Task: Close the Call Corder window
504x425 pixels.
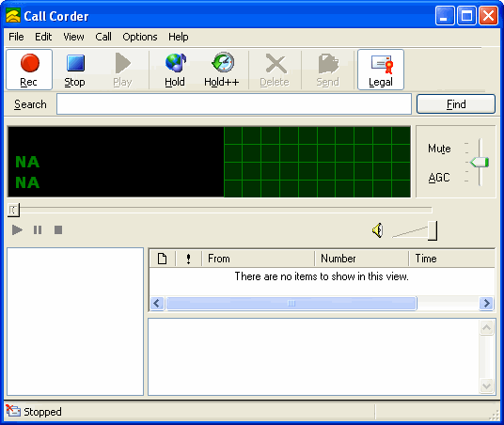Action: 488,15
